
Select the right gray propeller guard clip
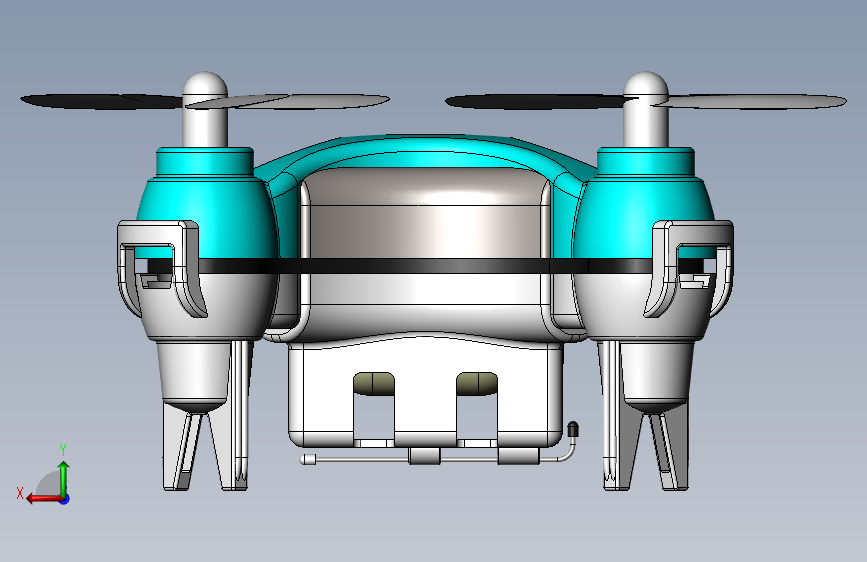pos(689,268)
